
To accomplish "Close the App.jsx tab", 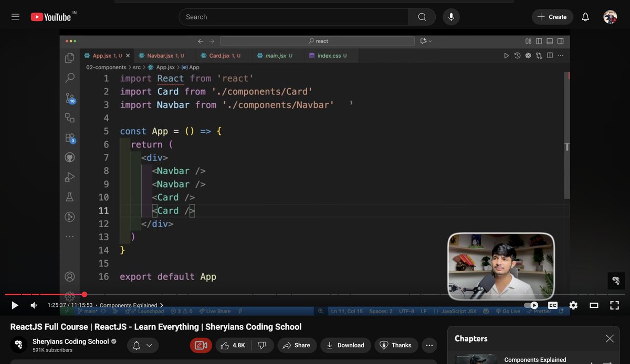I will [x=128, y=56].
